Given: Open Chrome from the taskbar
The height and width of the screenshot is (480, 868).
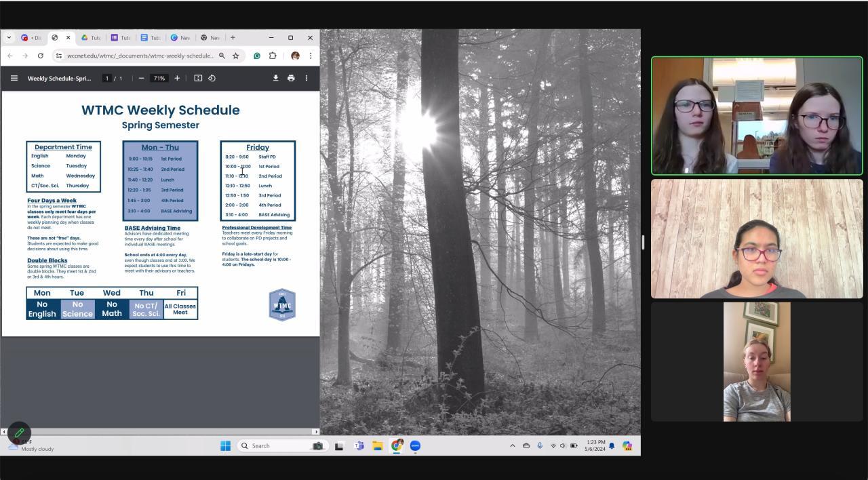Looking at the screenshot, I should click(397, 445).
